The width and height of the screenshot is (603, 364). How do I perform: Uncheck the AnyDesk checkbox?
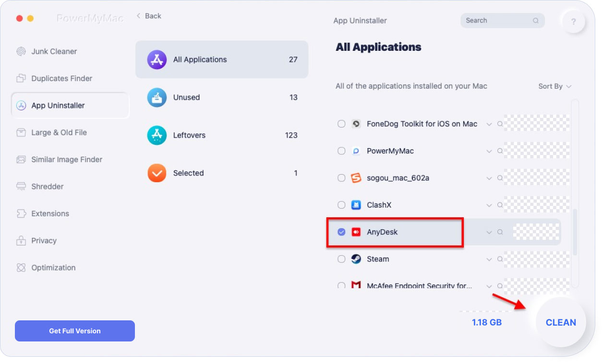(x=341, y=232)
